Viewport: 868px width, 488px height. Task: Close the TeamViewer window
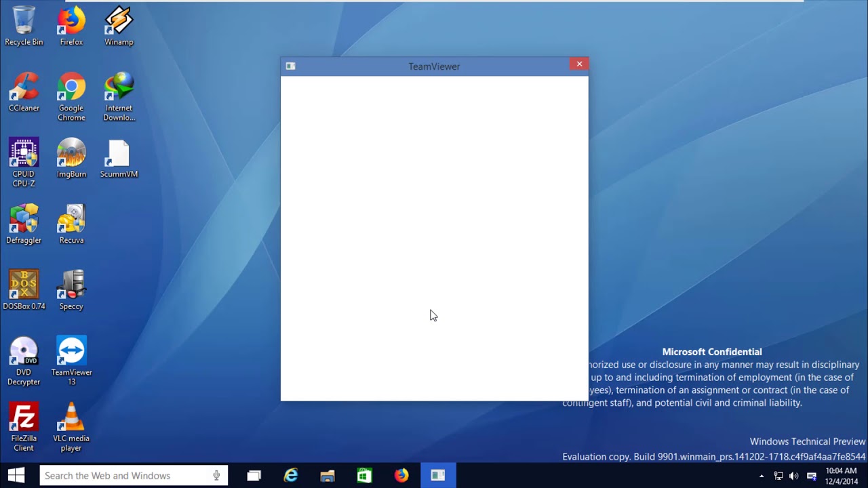tap(579, 64)
